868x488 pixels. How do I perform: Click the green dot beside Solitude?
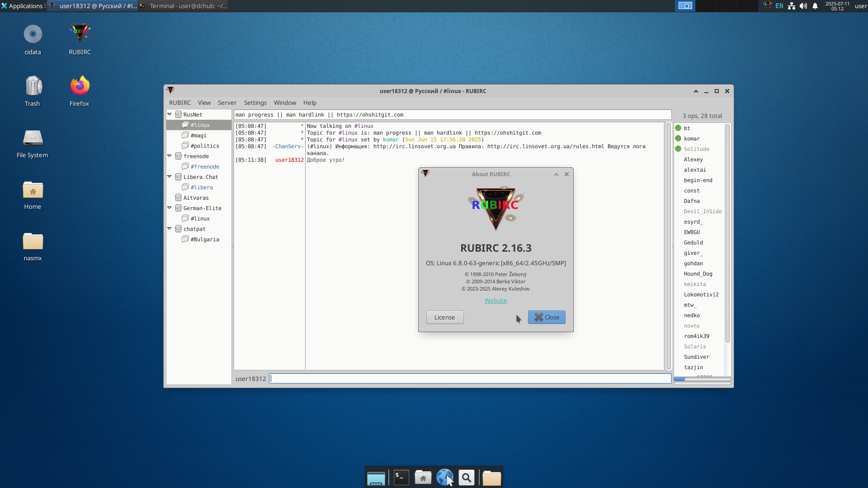coord(678,149)
